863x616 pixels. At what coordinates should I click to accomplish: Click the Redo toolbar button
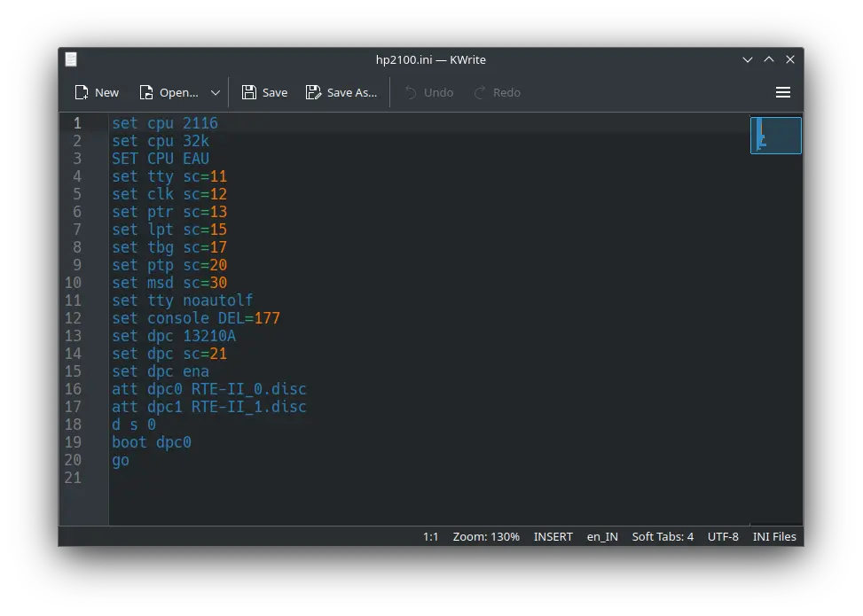pos(497,92)
